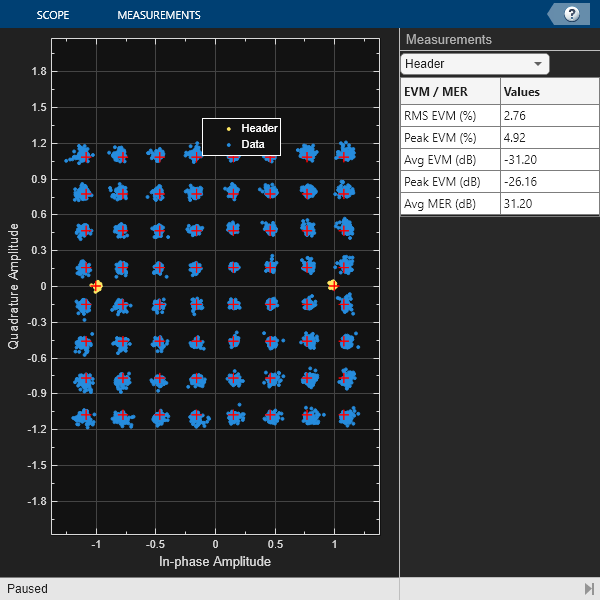
Task: Select the RMS EVM (%) row label
Action: [440, 116]
